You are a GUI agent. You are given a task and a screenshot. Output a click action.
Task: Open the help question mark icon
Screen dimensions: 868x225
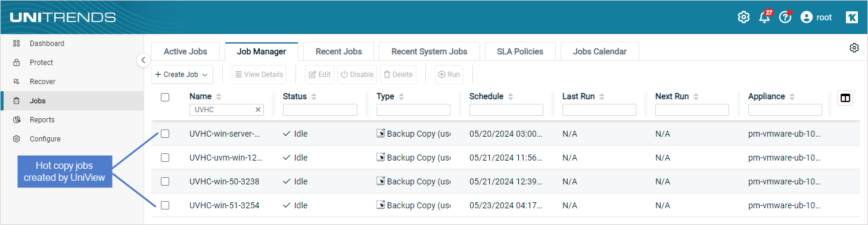point(785,17)
